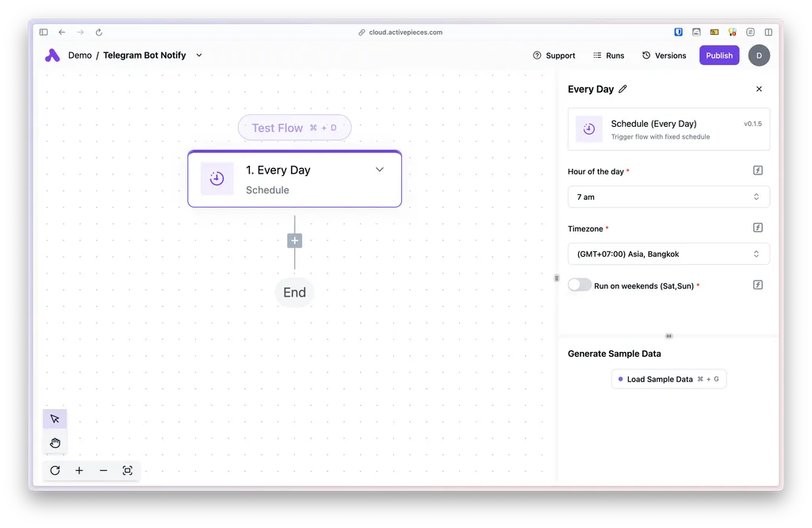Click the schedule clock icon in trigger node
This screenshot has width=812, height=528.
click(x=217, y=178)
